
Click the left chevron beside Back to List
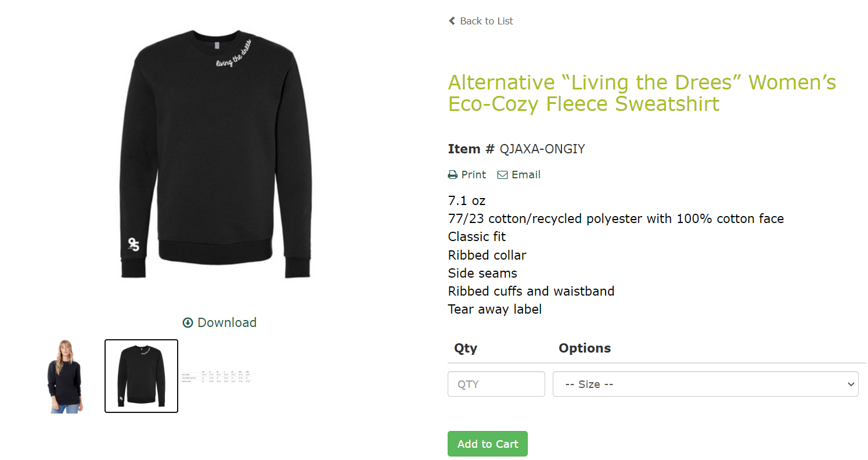(x=452, y=21)
